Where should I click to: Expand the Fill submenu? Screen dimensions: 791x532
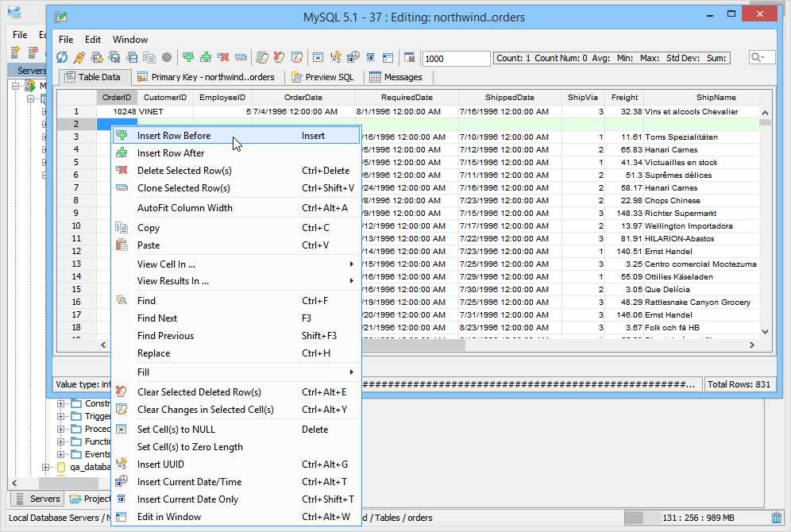click(237, 372)
